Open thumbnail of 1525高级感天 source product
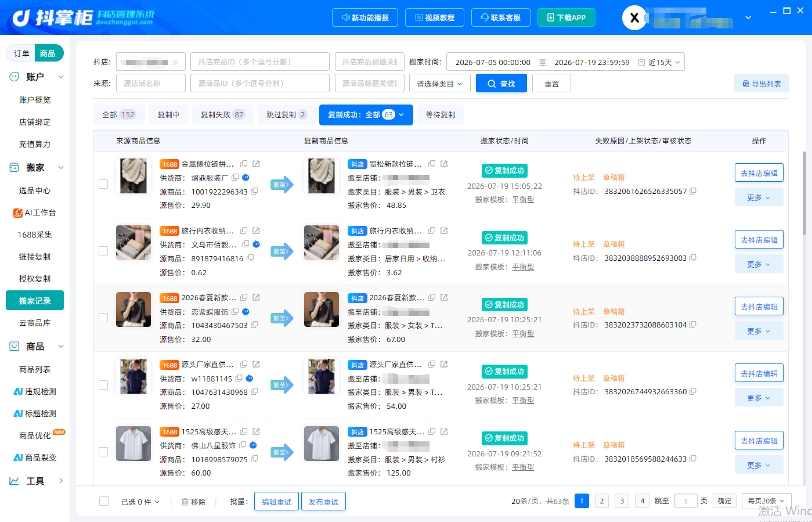The height and width of the screenshot is (522, 812). pos(133,444)
